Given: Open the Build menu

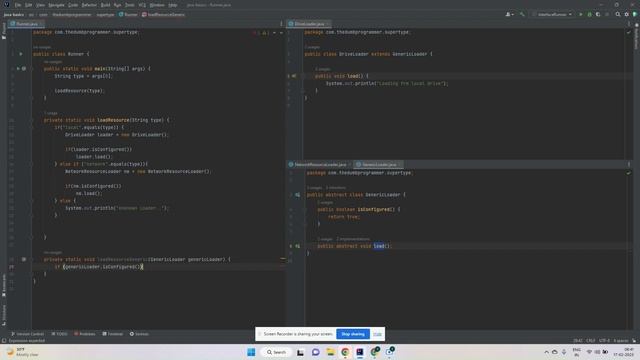Looking at the screenshot, I should pos(105,5).
